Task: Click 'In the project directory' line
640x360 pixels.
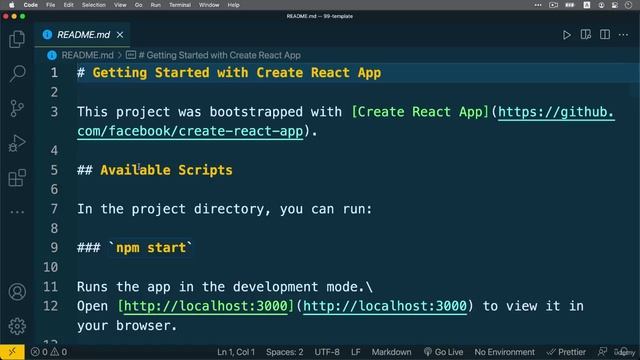Action: click(224, 209)
